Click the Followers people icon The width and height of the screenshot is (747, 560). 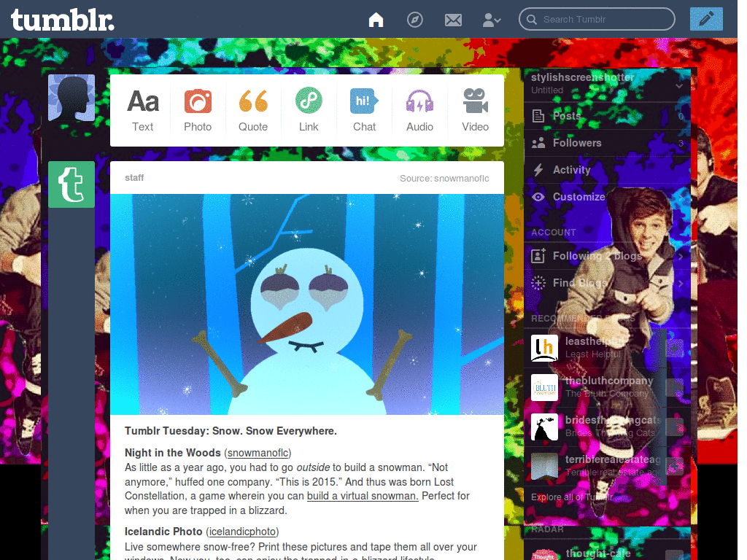coord(538,143)
